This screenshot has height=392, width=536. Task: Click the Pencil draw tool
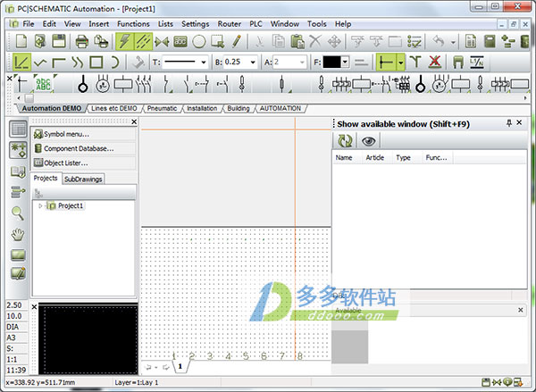236,42
